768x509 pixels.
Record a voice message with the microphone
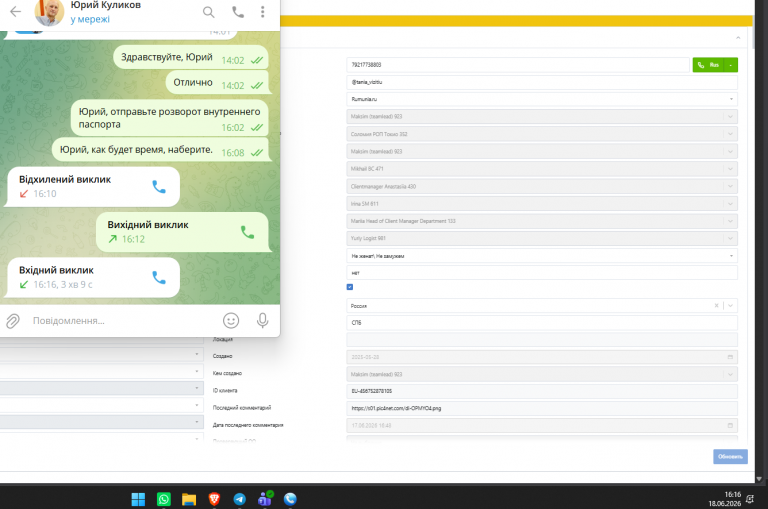(x=263, y=320)
